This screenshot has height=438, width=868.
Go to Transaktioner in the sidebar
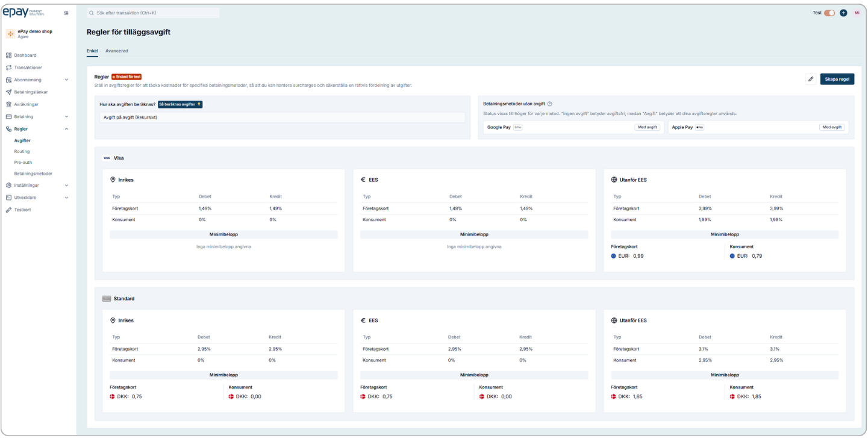click(x=28, y=67)
